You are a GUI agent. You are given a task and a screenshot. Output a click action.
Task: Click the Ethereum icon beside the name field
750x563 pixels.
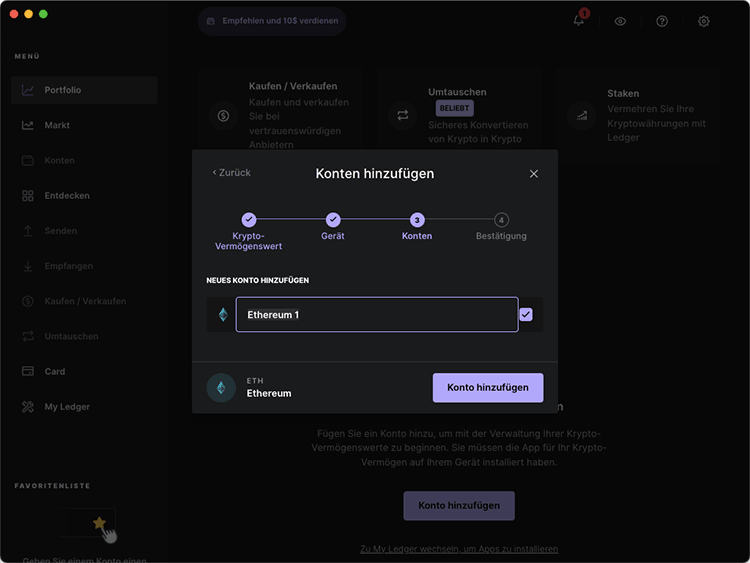click(x=223, y=314)
